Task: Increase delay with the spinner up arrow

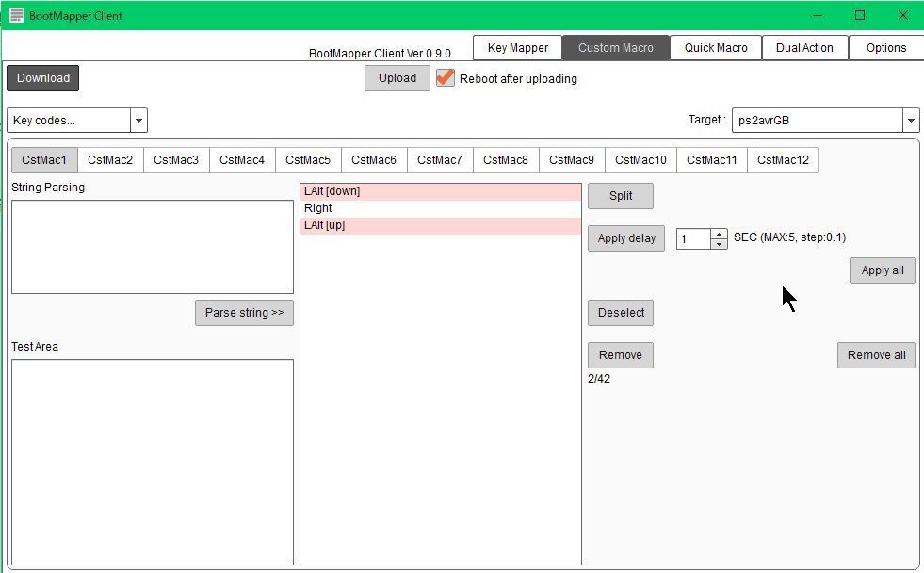Action: 719,234
